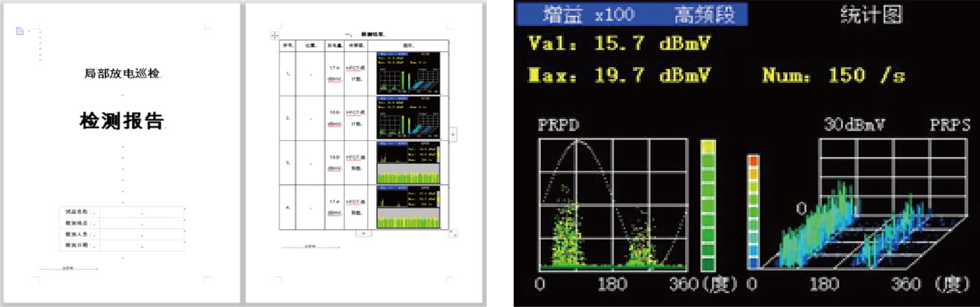This screenshot has height=307, width=980.
Task: Click the 检测日期 input field
Action: (x=142, y=245)
